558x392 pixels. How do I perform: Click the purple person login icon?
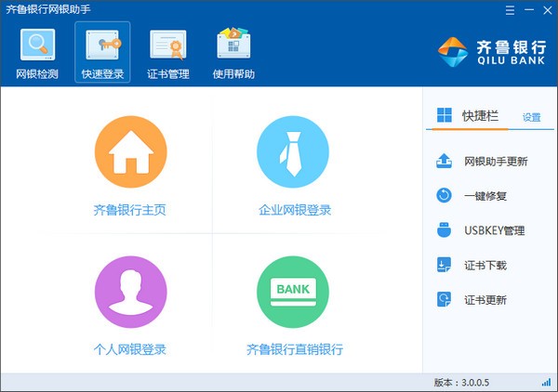(x=130, y=292)
